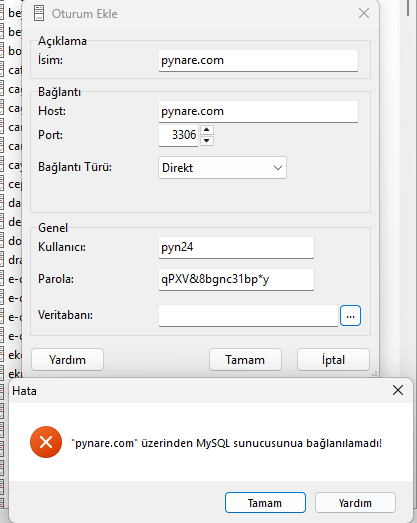This screenshot has width=417, height=523.
Task: Click the red error icon in Hata dialog
Action: tap(46, 442)
